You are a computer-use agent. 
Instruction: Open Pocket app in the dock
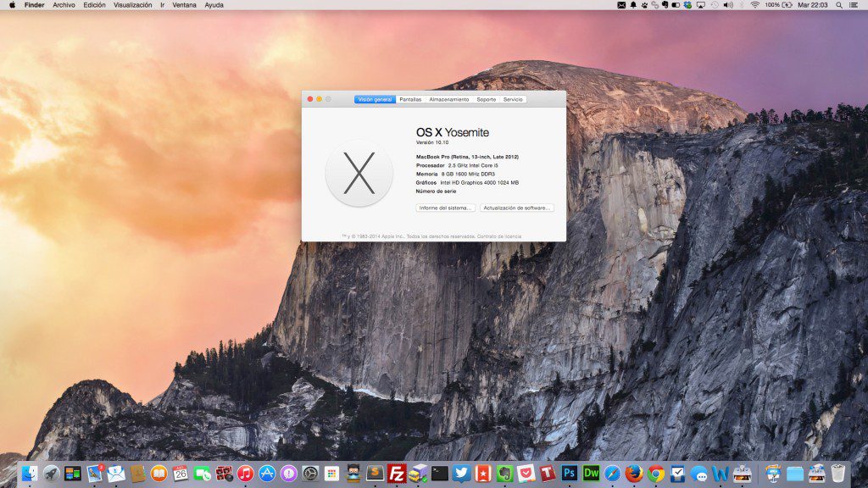(526, 474)
